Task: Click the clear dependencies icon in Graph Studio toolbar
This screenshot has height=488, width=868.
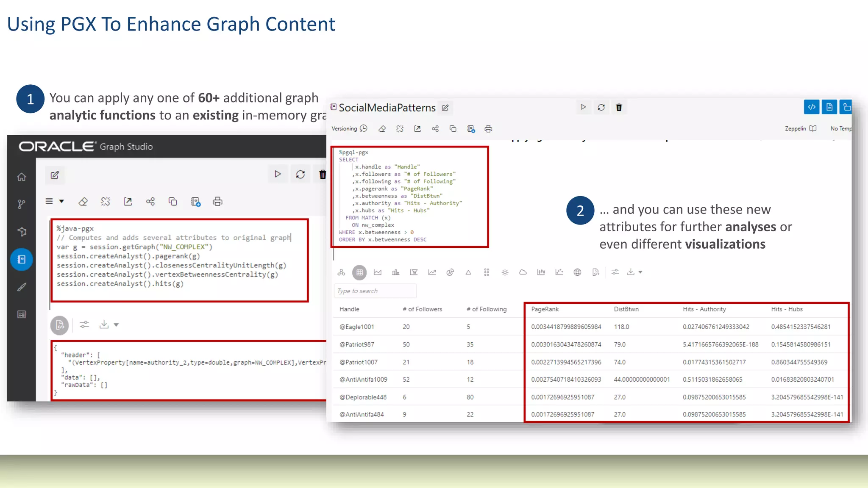Action: 106,202
